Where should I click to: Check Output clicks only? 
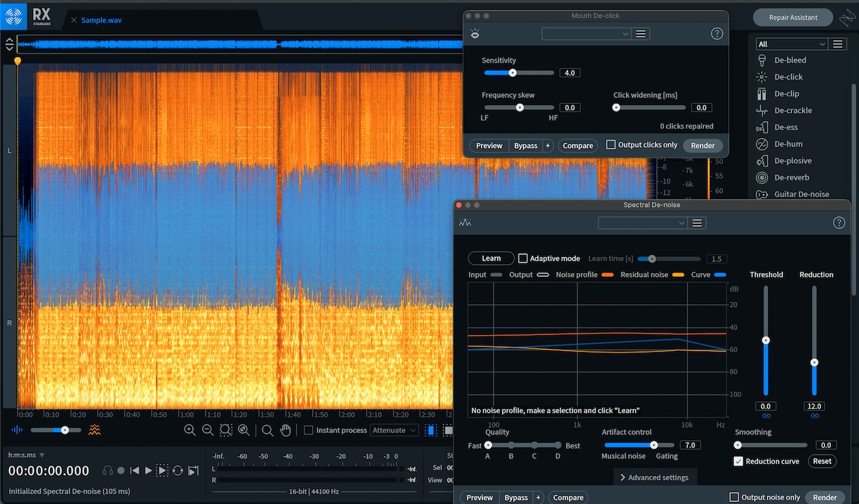[x=610, y=144]
